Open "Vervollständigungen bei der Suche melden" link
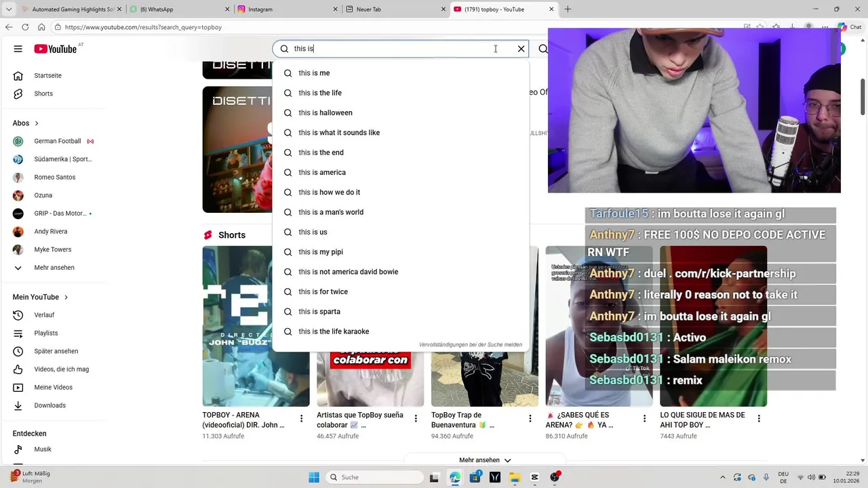868x488 pixels. (x=471, y=344)
